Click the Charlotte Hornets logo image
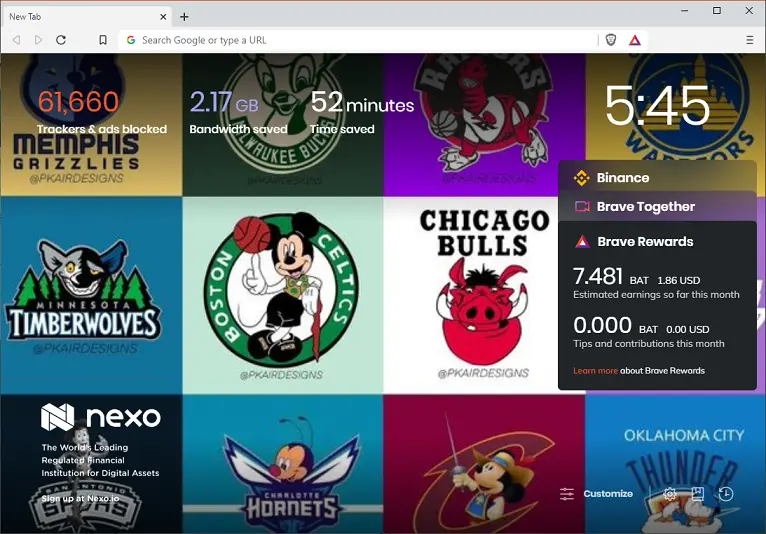766x534 pixels. [292, 476]
